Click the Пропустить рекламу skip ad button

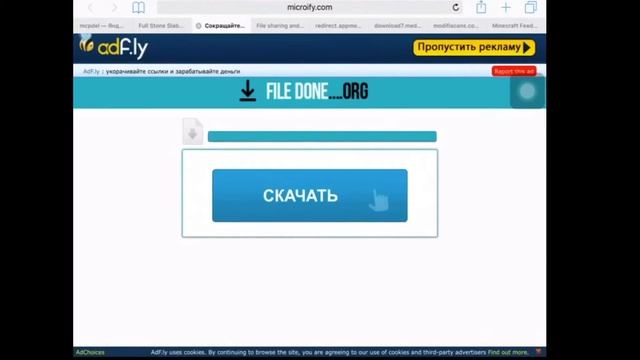point(474,47)
